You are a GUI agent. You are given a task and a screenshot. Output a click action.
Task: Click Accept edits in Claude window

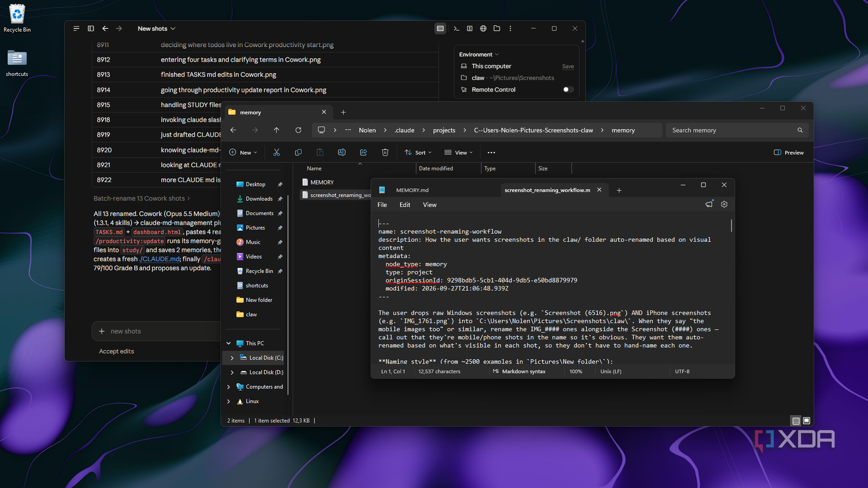pos(116,351)
